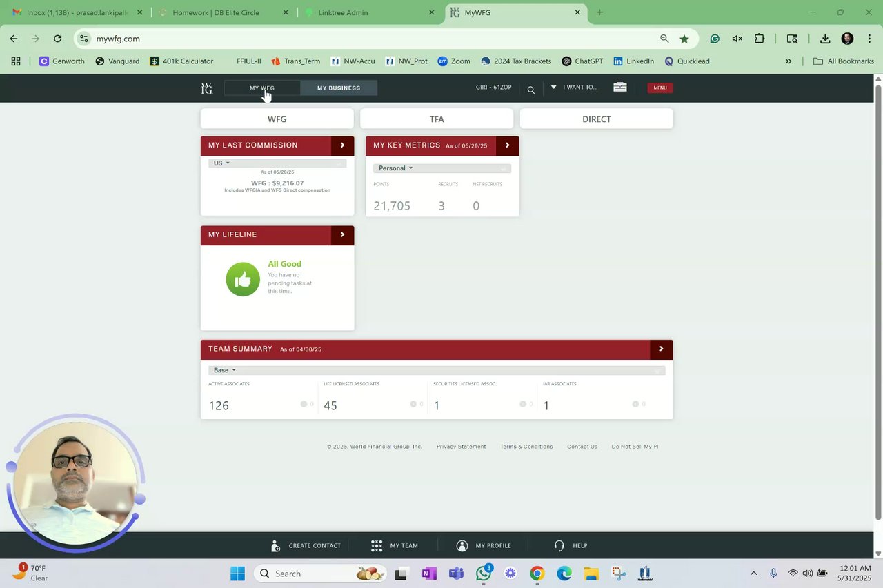Click the My Profile person icon
Image resolution: width=883 pixels, height=588 pixels.
[x=462, y=545]
